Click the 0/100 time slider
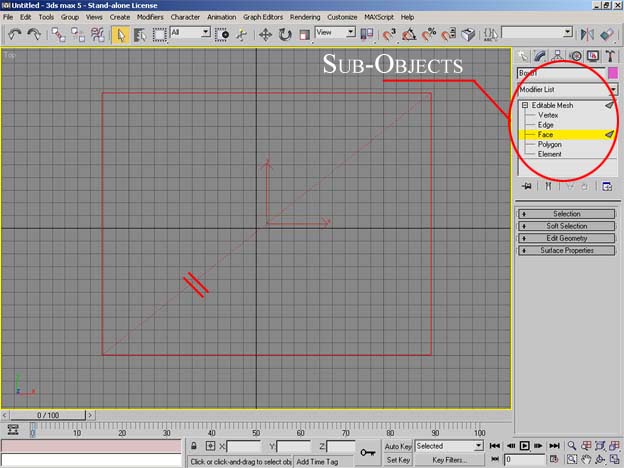The width and height of the screenshot is (624, 468). pyautogui.click(x=48, y=415)
